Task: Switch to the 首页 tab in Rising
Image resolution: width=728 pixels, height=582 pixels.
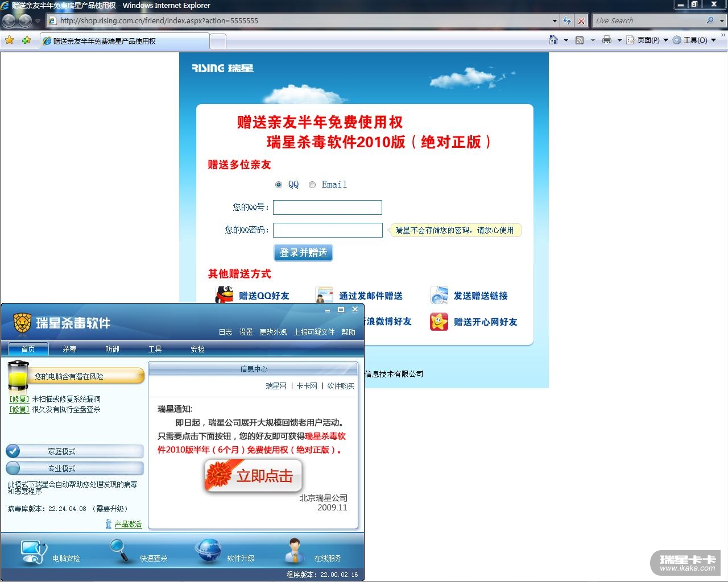Action: click(28, 349)
